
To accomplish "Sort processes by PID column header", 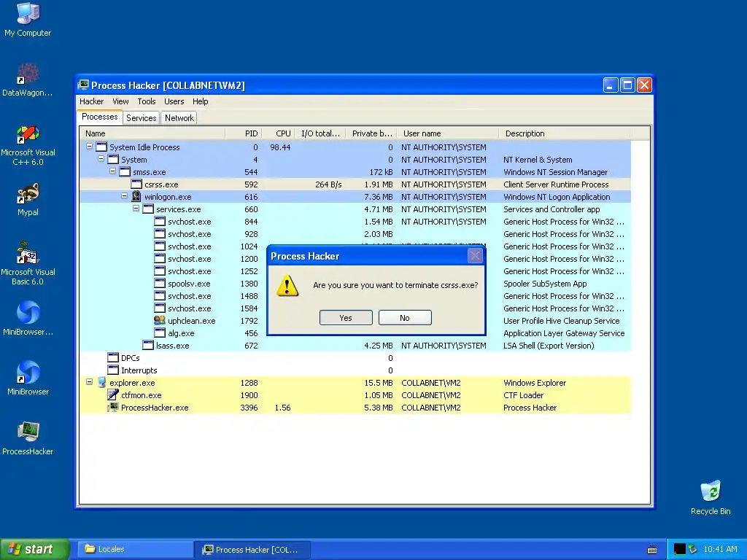I will pos(244,133).
